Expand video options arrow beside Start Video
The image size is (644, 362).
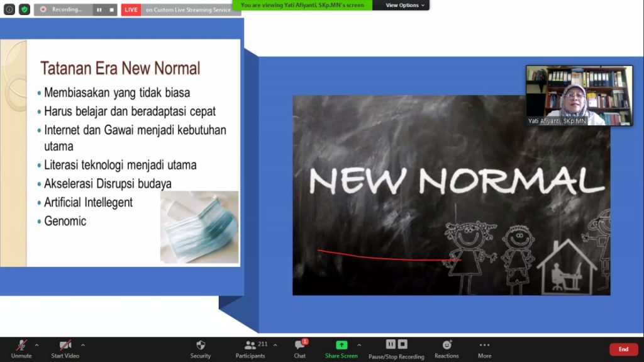pos(83,345)
